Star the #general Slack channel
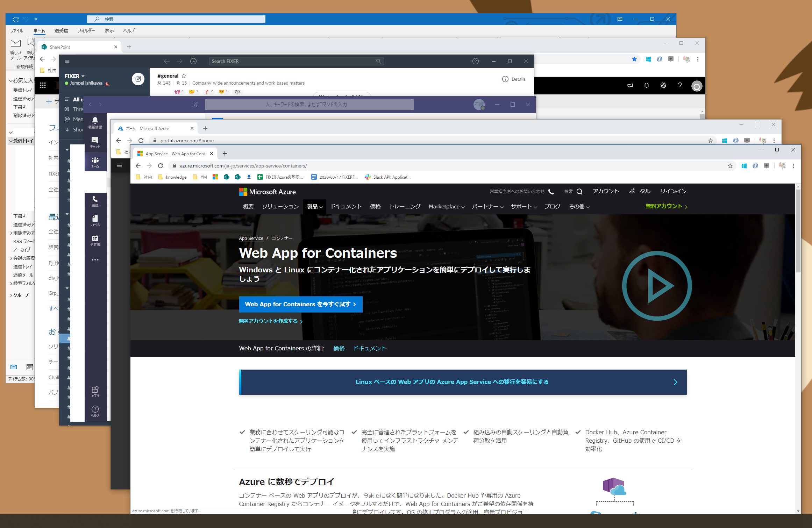The width and height of the screenshot is (812, 528). click(184, 76)
